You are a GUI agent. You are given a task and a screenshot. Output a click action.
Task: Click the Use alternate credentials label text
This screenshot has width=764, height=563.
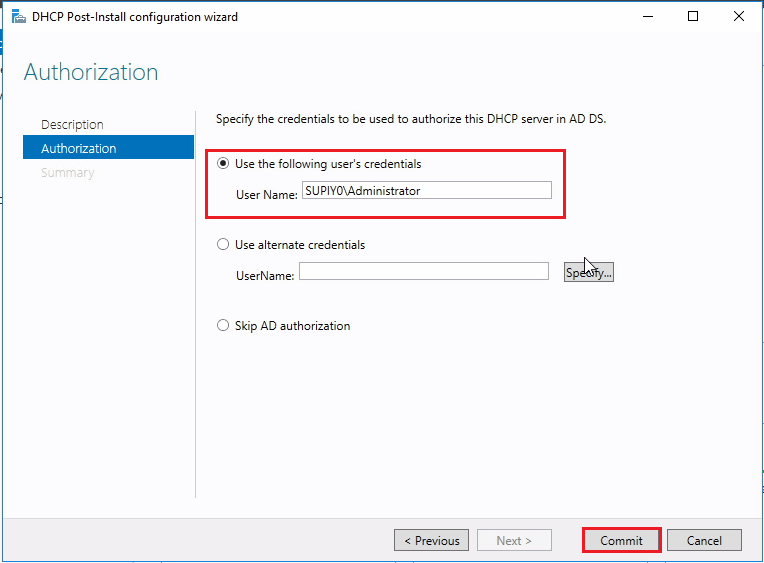[300, 245]
